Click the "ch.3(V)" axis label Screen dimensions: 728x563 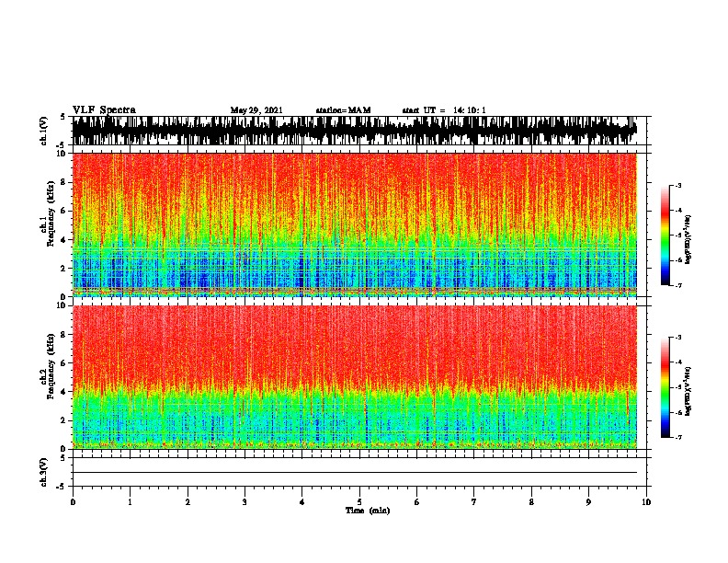pos(44,472)
